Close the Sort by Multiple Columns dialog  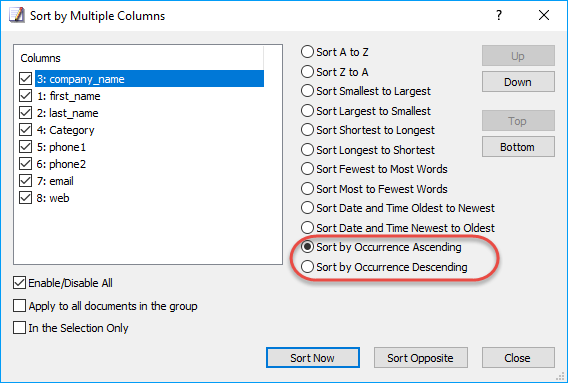click(544, 15)
